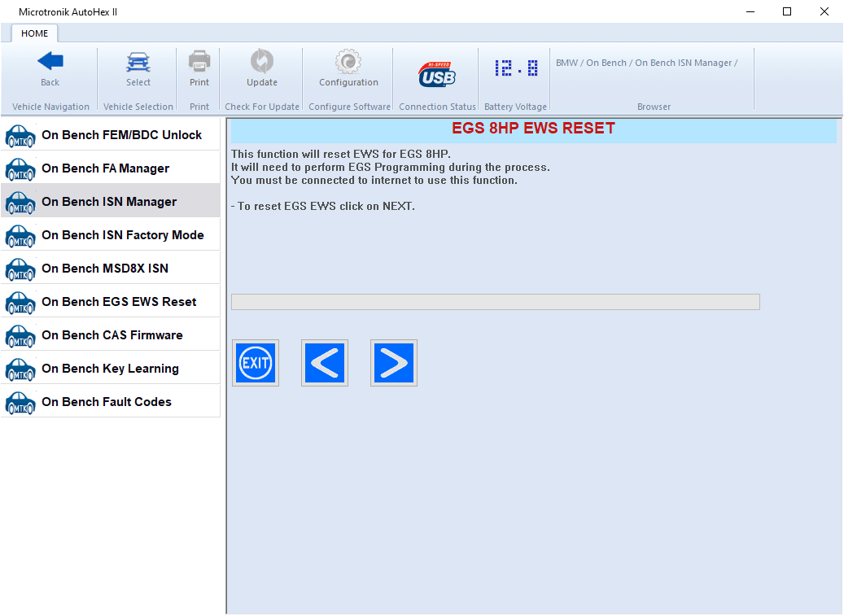844x616 pixels.
Task: Click the browser breadcrumb path text
Action: tap(646, 63)
